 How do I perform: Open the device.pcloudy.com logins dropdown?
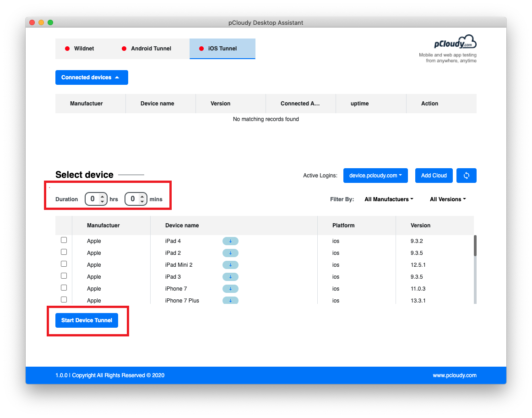(x=375, y=176)
